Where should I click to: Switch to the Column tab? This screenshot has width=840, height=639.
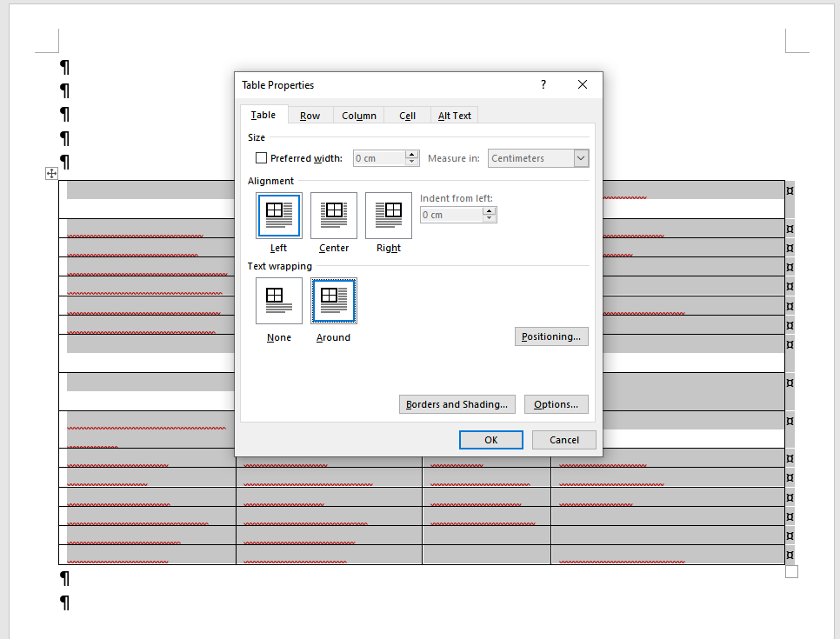tap(359, 116)
